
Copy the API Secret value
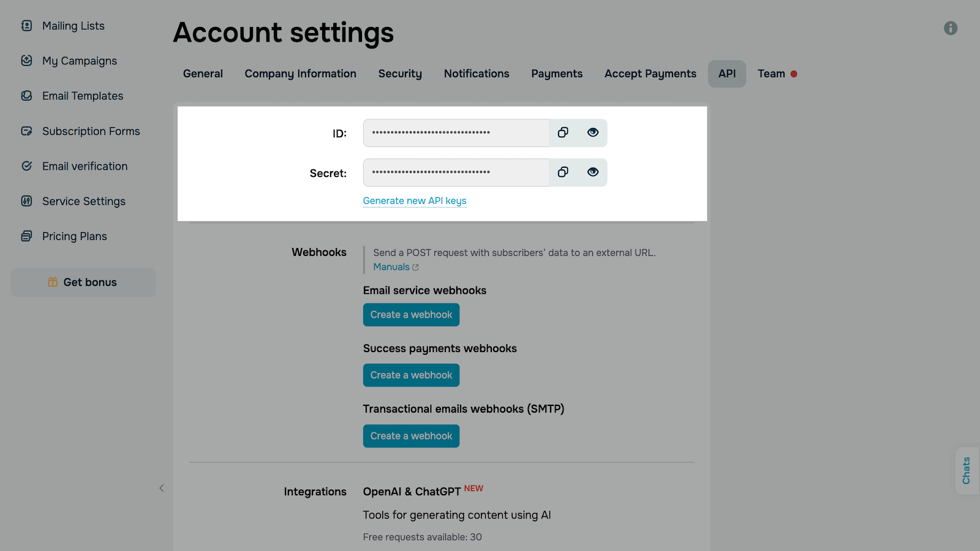pos(563,173)
